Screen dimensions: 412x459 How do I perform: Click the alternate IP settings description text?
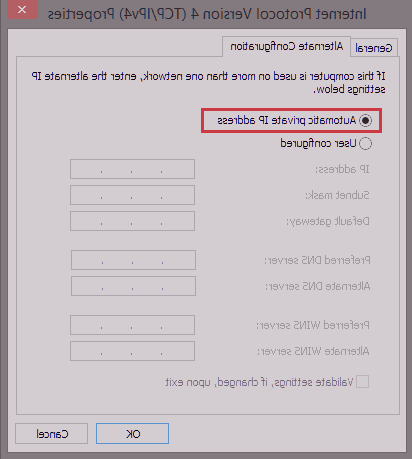pos(209,83)
